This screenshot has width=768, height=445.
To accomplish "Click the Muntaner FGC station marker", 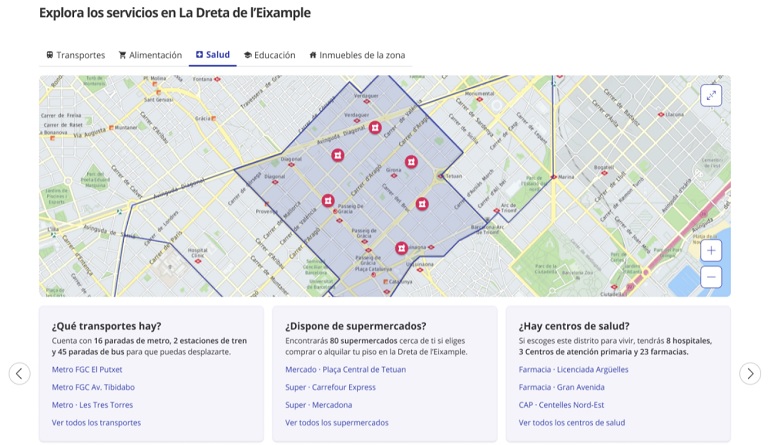I will pyautogui.click(x=111, y=128).
